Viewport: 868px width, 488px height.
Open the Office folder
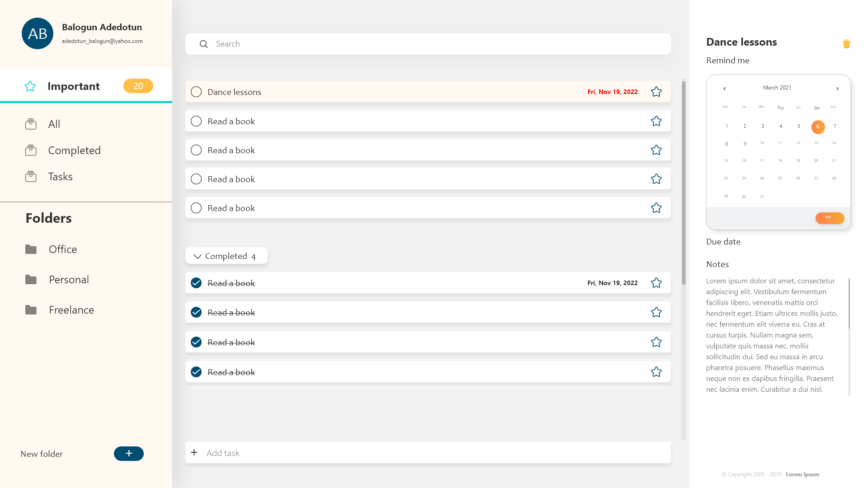pyautogui.click(x=62, y=249)
